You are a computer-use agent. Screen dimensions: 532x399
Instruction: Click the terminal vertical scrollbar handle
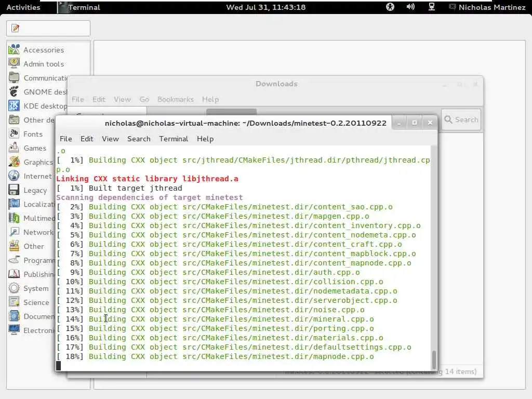[x=434, y=360]
